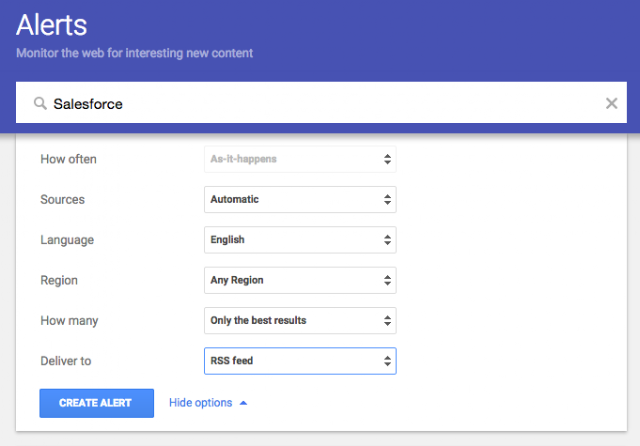
Task: Click the Language label
Action: click(66, 240)
